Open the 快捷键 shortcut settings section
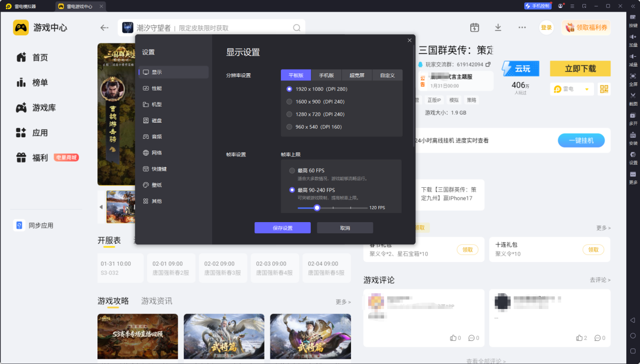Image resolution: width=640 pixels, height=364 pixels. point(173,169)
